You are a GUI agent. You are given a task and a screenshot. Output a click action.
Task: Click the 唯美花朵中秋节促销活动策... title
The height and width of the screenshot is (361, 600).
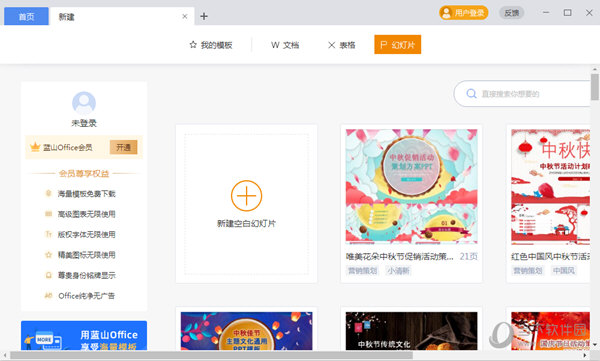pyautogui.click(x=399, y=256)
